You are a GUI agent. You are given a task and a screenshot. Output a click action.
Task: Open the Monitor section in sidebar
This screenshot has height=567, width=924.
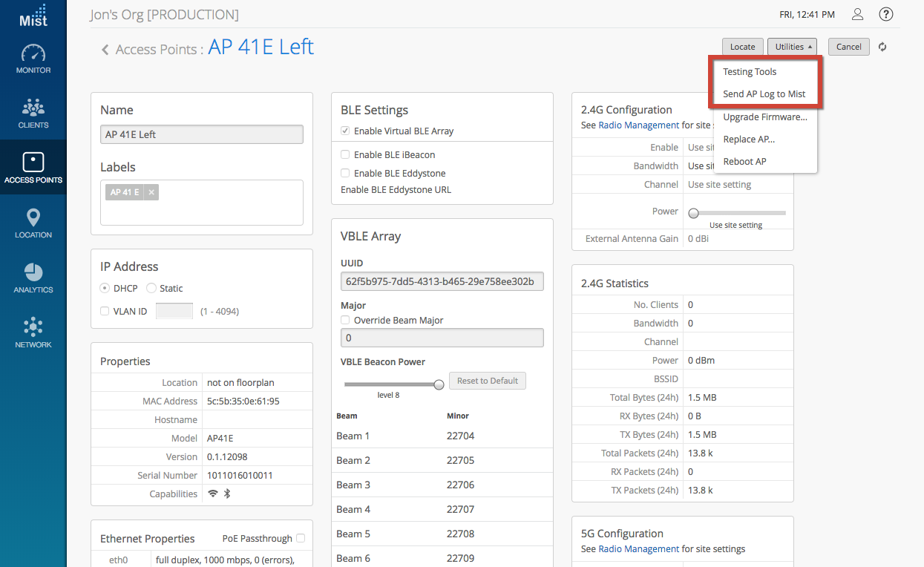33,59
